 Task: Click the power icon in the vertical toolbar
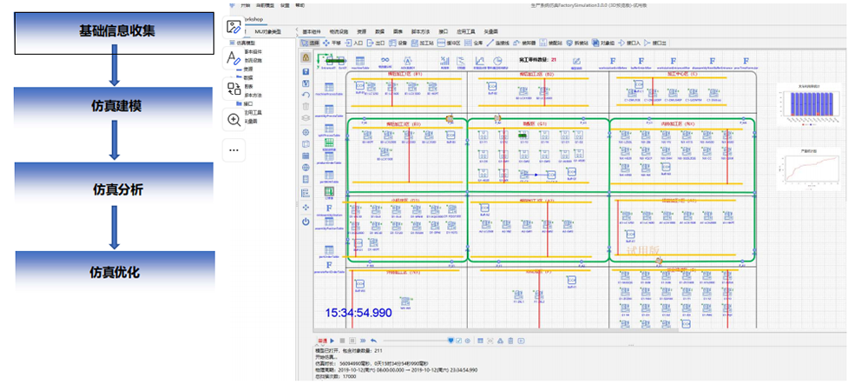(x=306, y=222)
